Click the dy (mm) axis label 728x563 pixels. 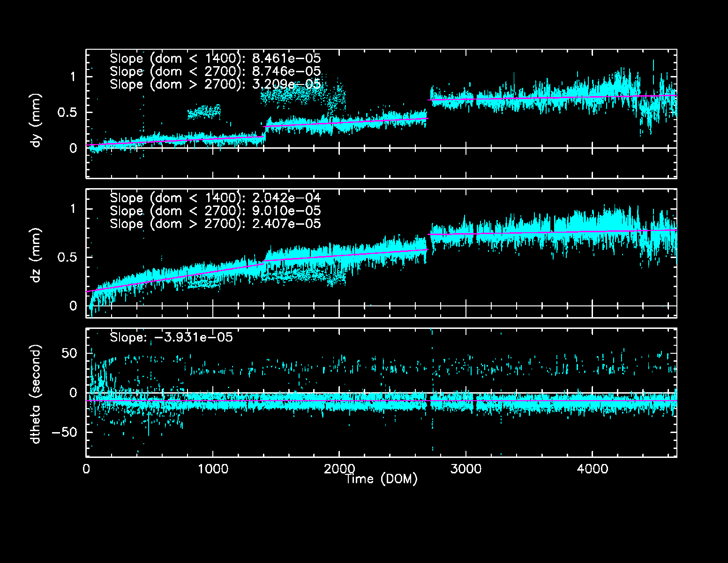(36, 121)
